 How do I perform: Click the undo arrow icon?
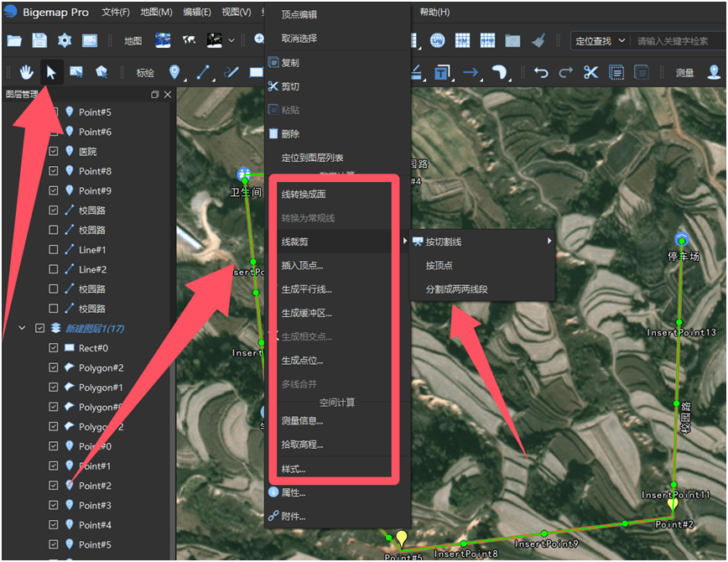coord(541,72)
